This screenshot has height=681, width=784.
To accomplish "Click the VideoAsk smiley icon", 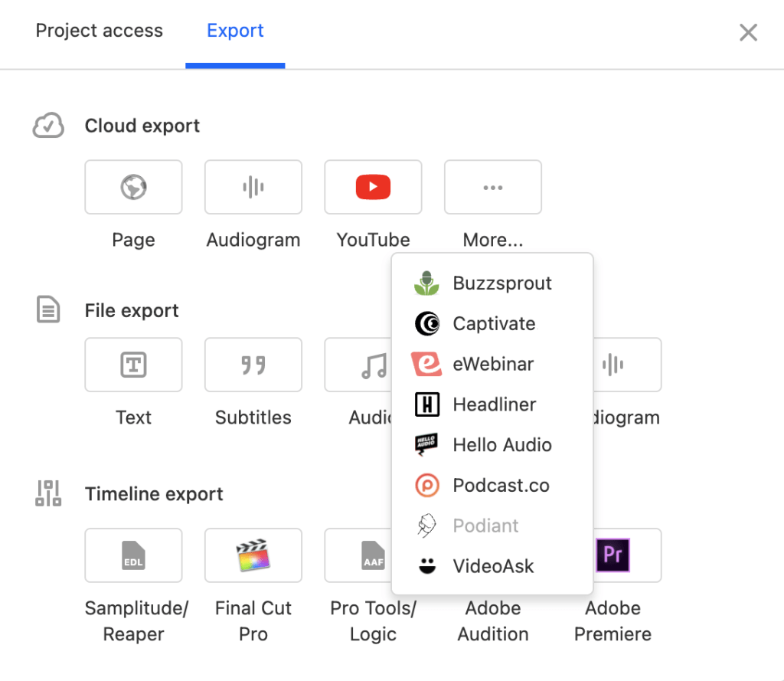I will [427, 566].
